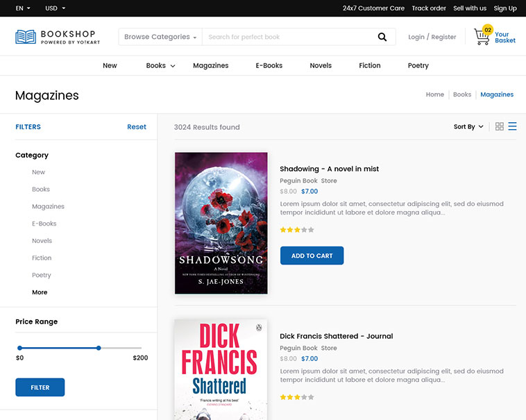
Task: Switch to grid view layout
Action: tap(500, 126)
